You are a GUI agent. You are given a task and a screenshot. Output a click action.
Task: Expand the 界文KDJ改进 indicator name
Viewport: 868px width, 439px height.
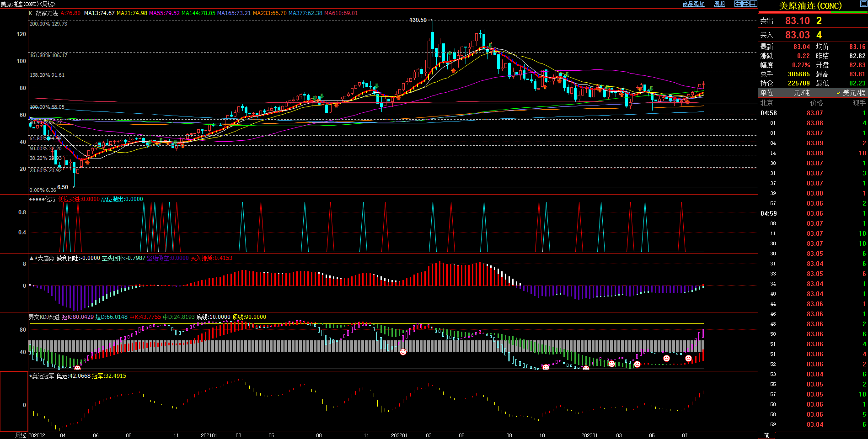point(44,317)
